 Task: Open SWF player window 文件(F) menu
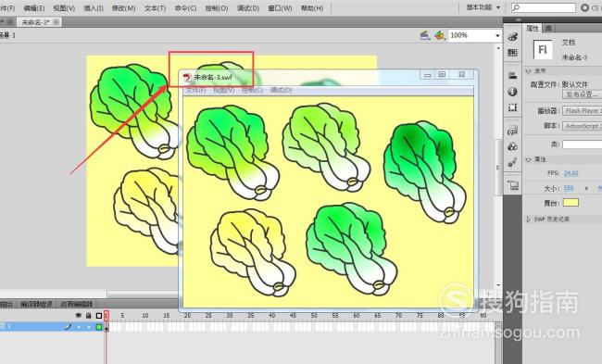tap(195, 90)
